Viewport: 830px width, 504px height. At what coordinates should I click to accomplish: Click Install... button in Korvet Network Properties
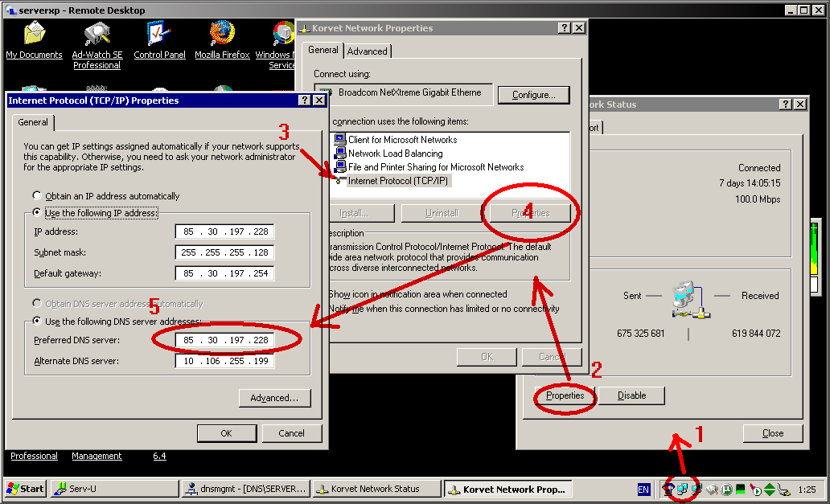[361, 213]
